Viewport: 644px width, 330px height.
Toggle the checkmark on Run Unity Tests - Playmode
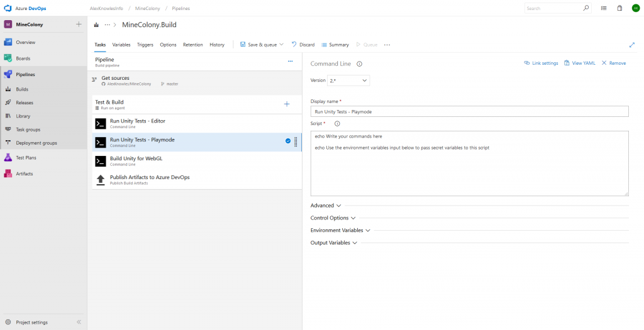pyautogui.click(x=288, y=141)
